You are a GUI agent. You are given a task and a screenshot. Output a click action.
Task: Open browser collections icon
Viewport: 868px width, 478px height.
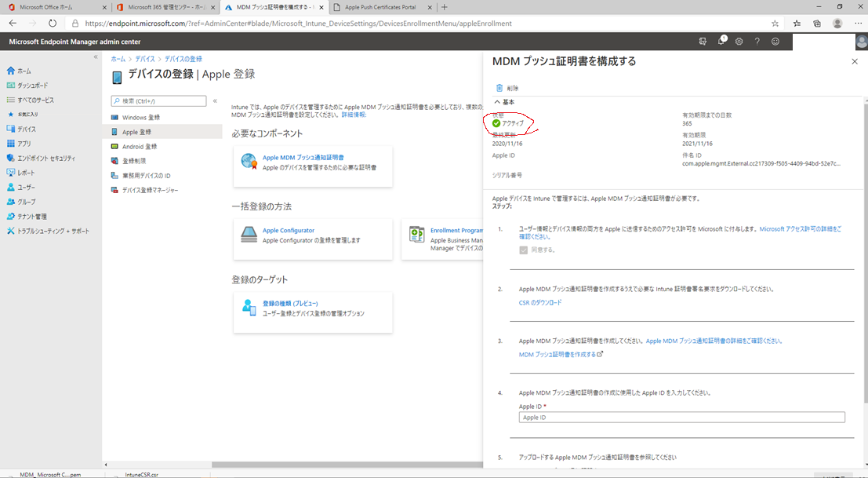[816, 24]
